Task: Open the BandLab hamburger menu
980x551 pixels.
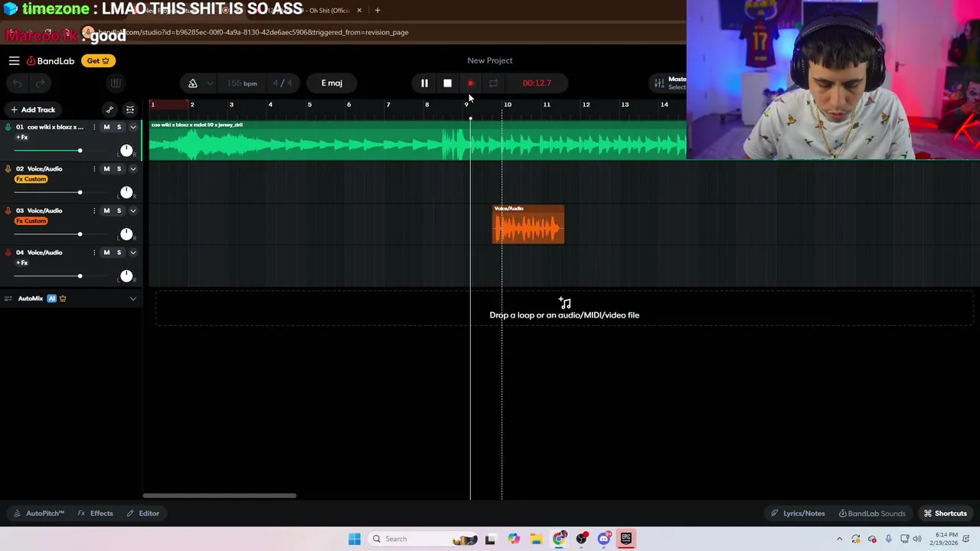Action: [14, 60]
